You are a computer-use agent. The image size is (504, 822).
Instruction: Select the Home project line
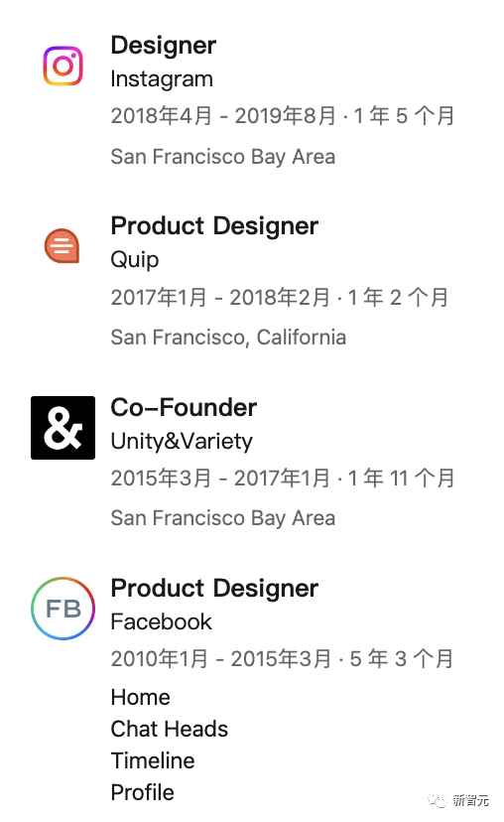(x=141, y=698)
